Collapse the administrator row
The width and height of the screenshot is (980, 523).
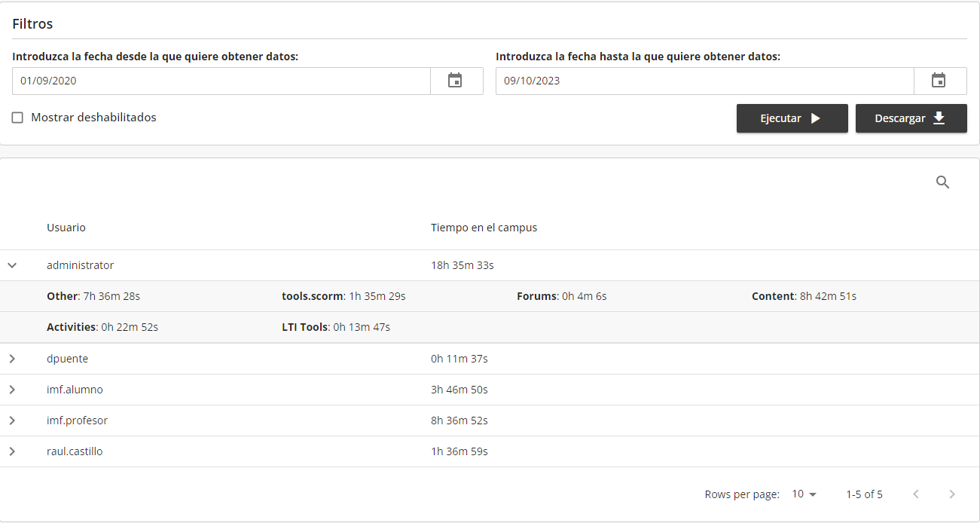12,265
